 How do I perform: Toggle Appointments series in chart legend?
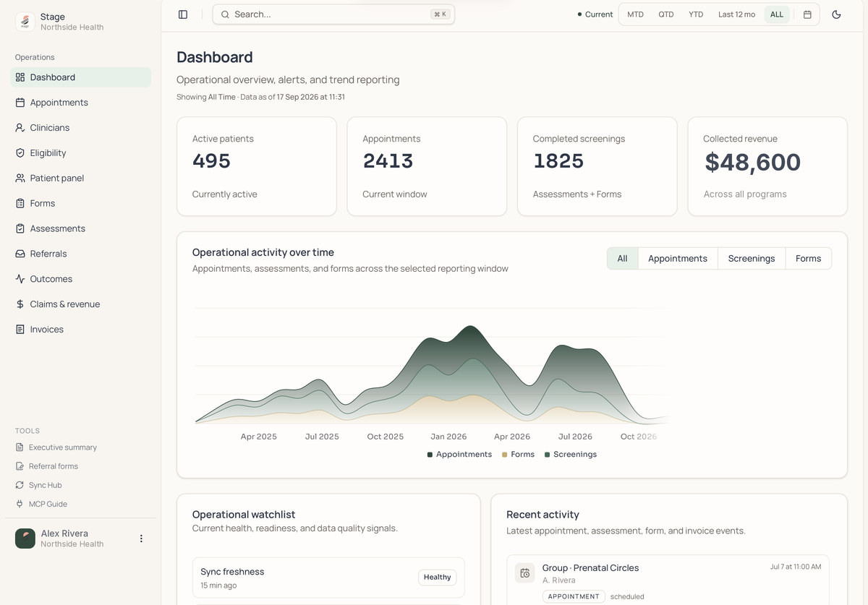click(459, 455)
